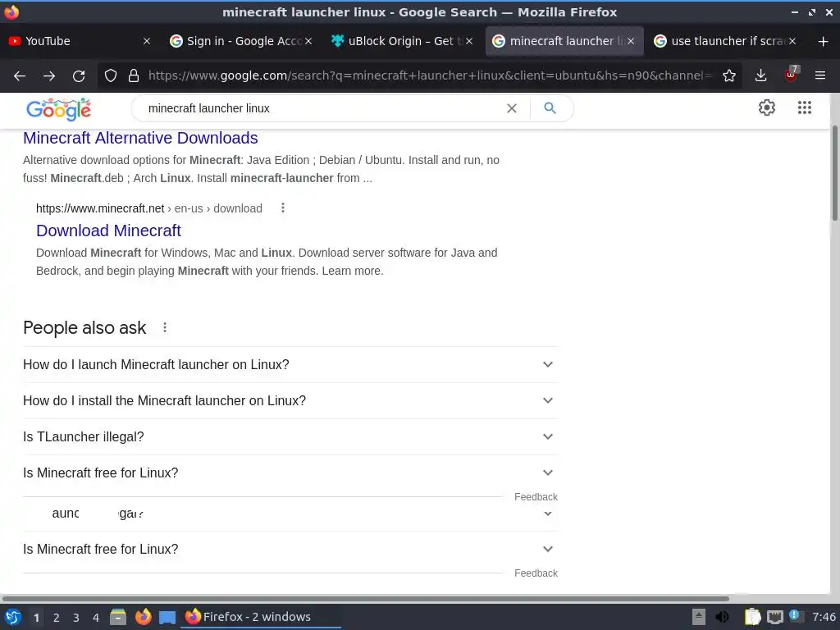Bookmark this page with the star icon
The image size is (840, 630).
click(x=728, y=75)
